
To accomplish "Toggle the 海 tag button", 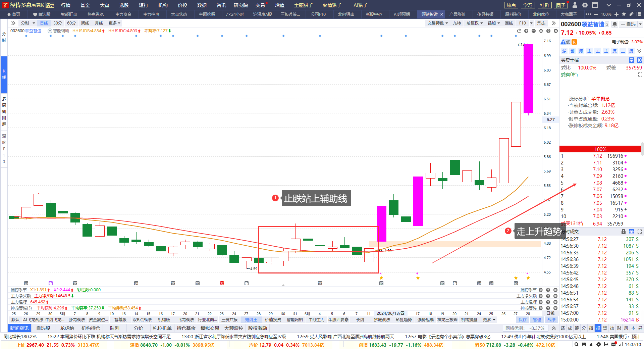I will coord(581,51).
